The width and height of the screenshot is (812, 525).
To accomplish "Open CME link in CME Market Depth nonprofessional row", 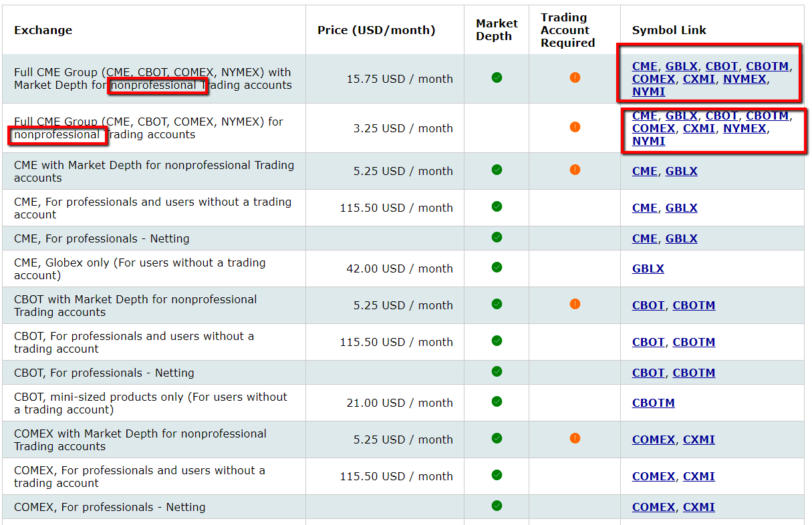I will pos(644,171).
